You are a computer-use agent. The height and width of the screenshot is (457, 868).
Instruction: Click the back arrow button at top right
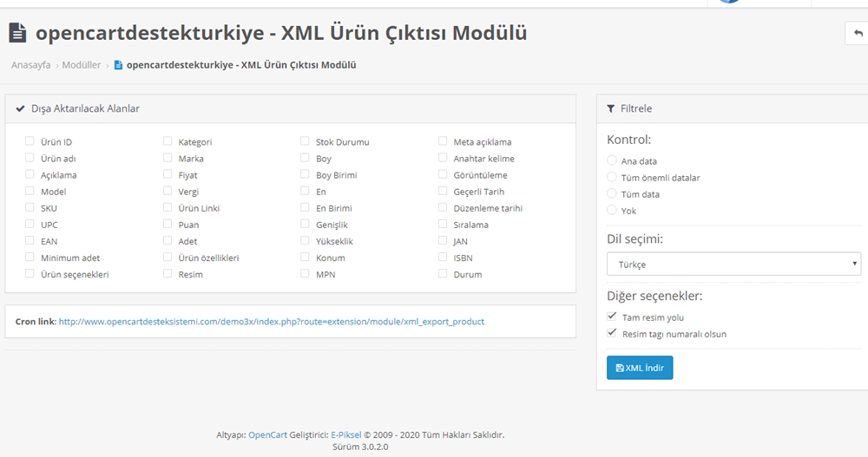pyautogui.click(x=857, y=33)
